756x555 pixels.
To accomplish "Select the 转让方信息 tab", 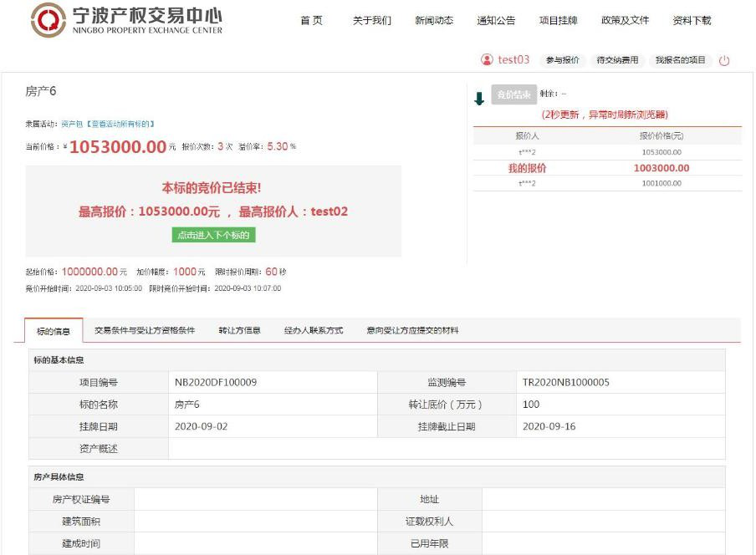I will 239,330.
